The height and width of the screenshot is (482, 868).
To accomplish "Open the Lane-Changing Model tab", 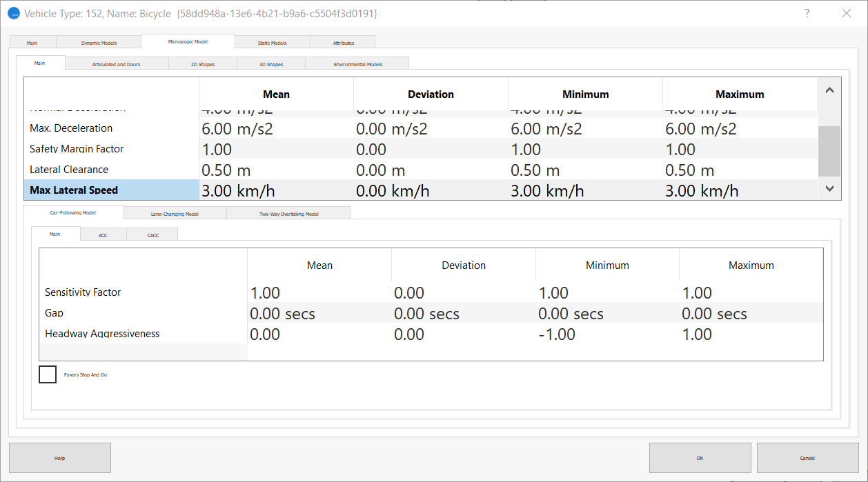I will (x=175, y=214).
